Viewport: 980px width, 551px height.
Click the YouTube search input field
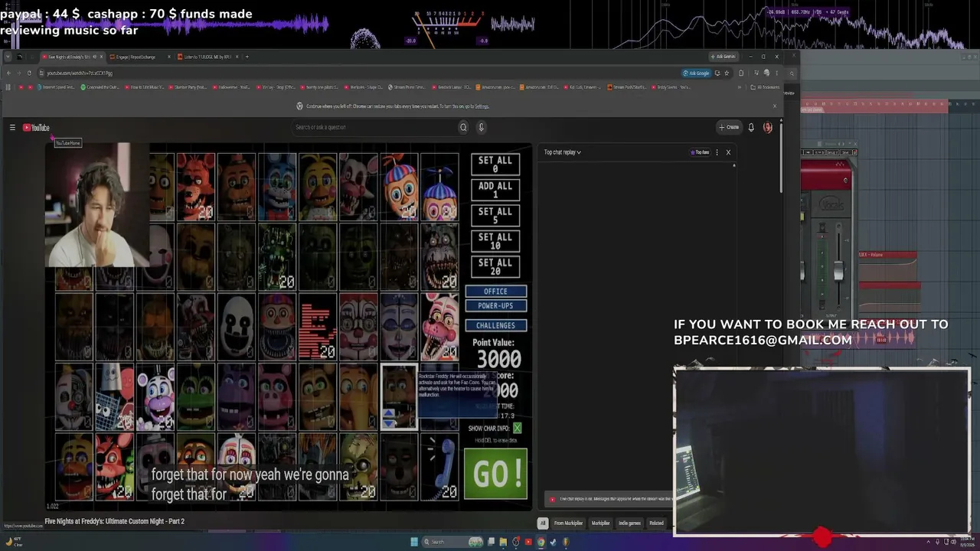coord(374,127)
